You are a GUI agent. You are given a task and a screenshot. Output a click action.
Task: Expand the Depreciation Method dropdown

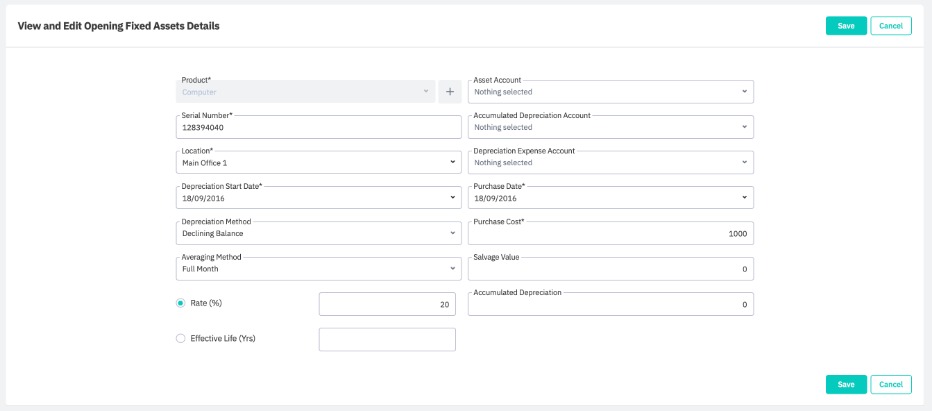tap(317, 233)
